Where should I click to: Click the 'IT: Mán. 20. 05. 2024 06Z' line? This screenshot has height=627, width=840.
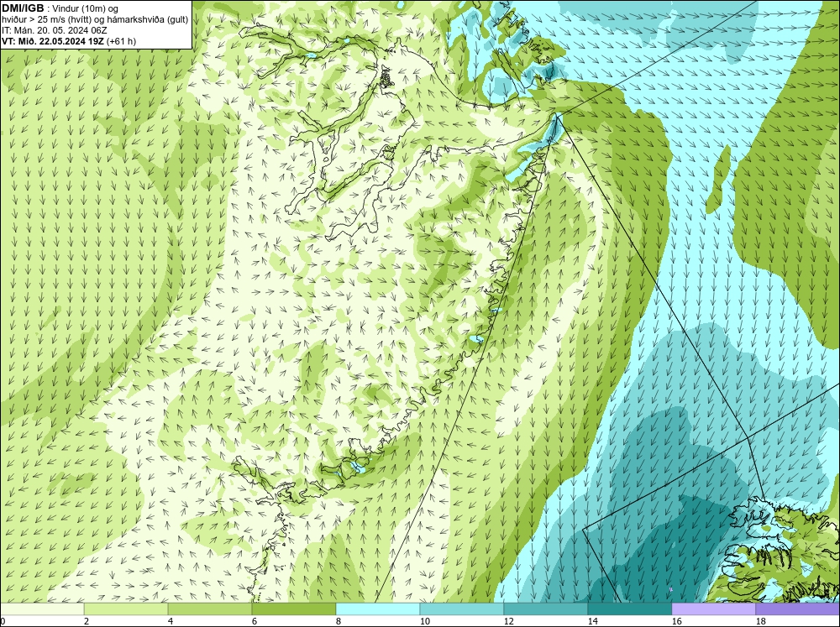[x=54, y=30]
